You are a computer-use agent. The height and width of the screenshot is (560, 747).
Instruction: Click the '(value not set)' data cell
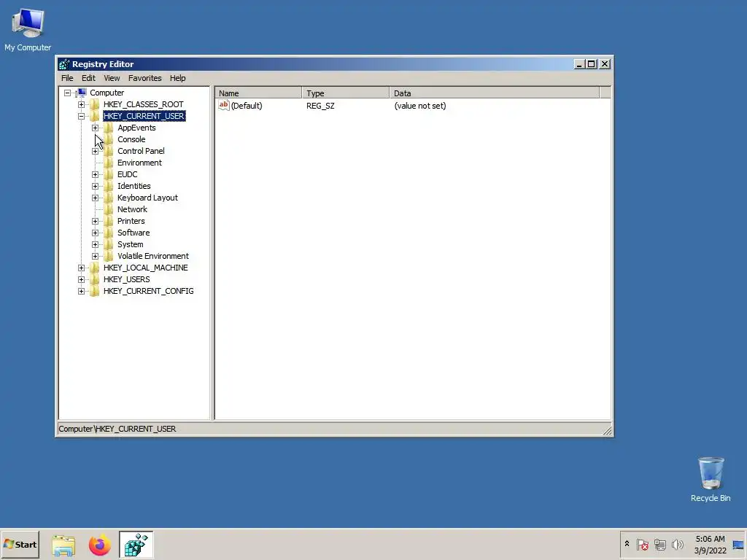coord(419,106)
